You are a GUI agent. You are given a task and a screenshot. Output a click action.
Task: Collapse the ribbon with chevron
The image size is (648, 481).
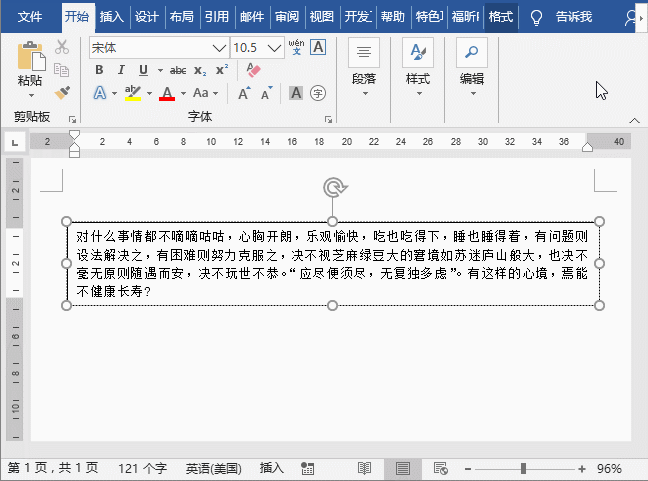point(634,120)
